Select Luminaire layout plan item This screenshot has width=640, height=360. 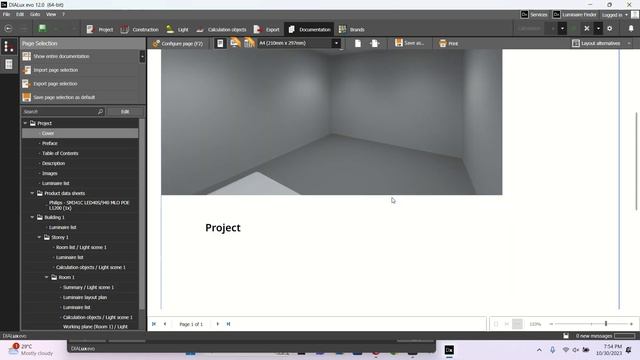pyautogui.click(x=85, y=297)
